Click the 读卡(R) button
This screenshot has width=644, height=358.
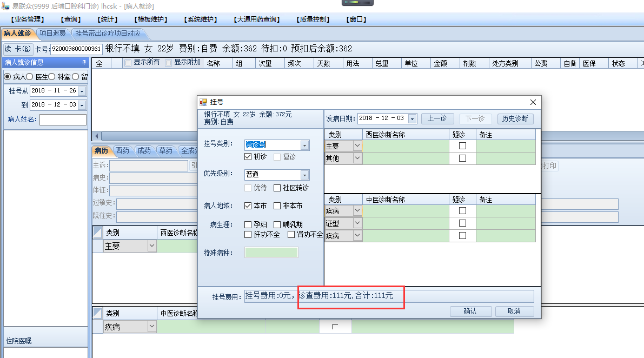(x=18, y=49)
